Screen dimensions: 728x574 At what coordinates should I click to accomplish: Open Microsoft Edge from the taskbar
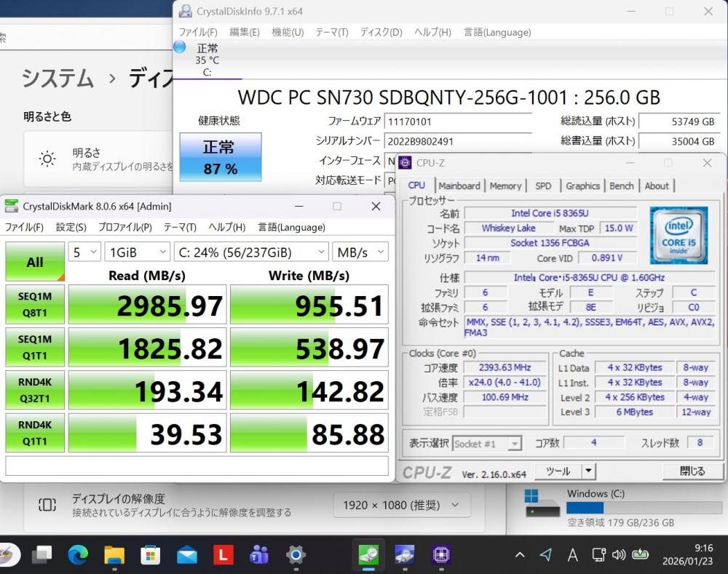[x=78, y=555]
